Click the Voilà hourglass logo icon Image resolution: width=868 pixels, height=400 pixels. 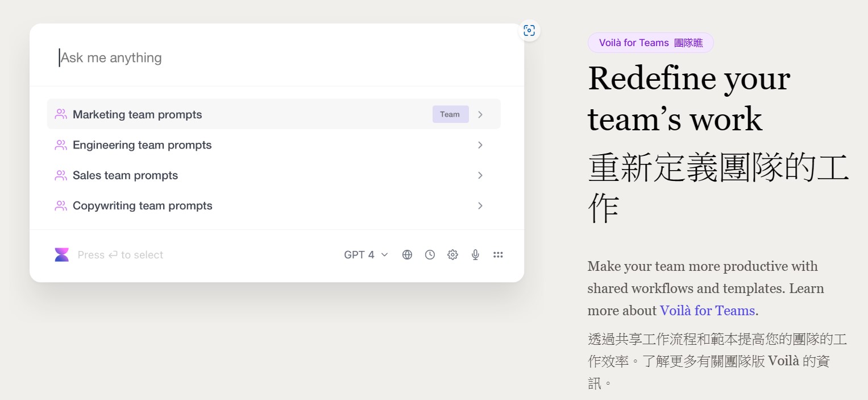point(61,255)
